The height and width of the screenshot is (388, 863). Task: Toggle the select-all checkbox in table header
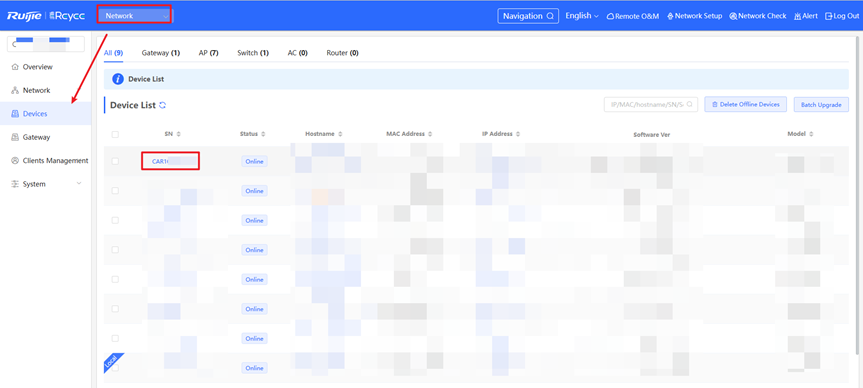pyautogui.click(x=115, y=134)
